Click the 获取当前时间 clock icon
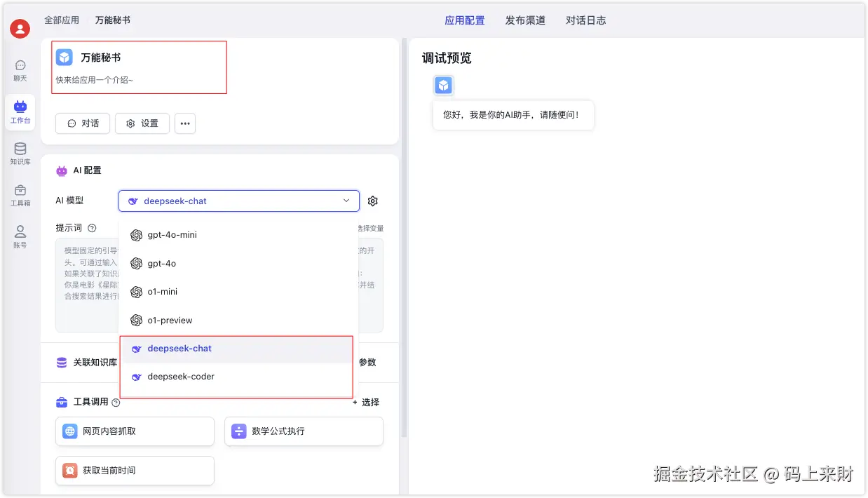 pos(70,471)
